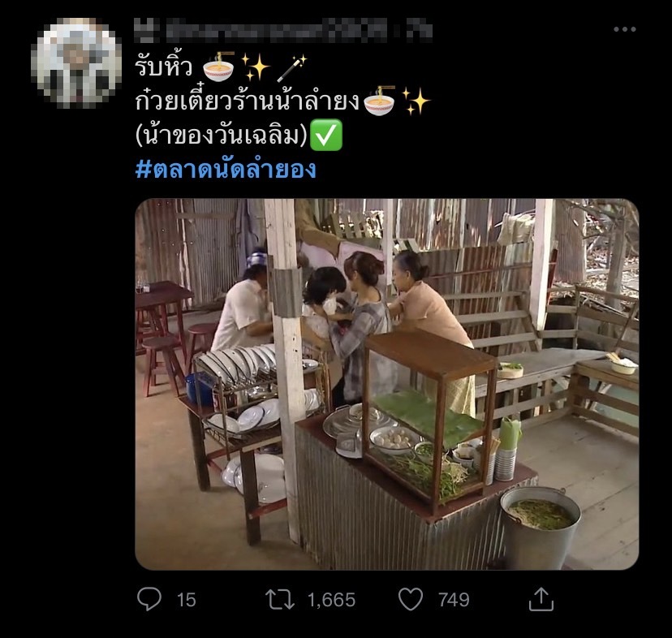This screenshot has width=672, height=638.
Task: Open the three-dot more options menu
Action: point(624,29)
